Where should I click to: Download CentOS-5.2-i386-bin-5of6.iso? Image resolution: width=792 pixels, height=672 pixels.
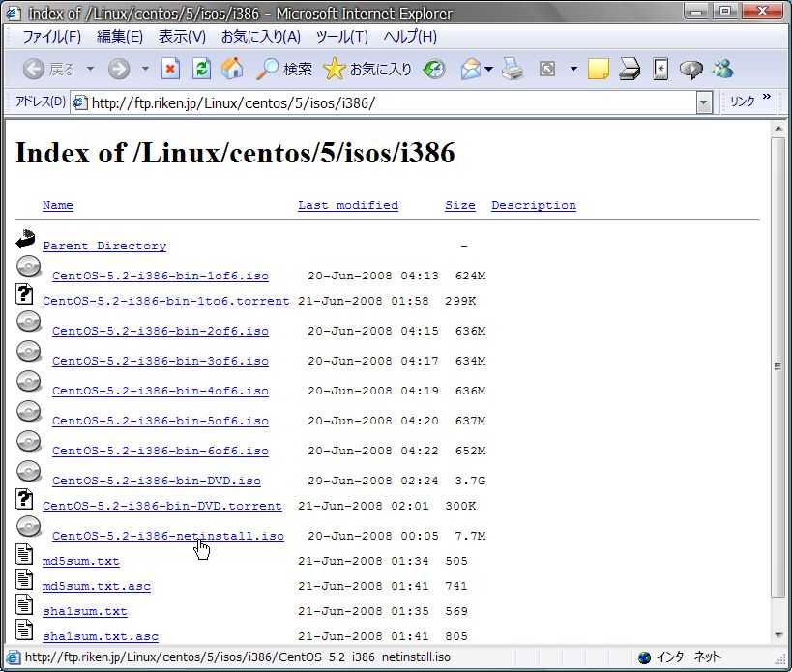(161, 421)
